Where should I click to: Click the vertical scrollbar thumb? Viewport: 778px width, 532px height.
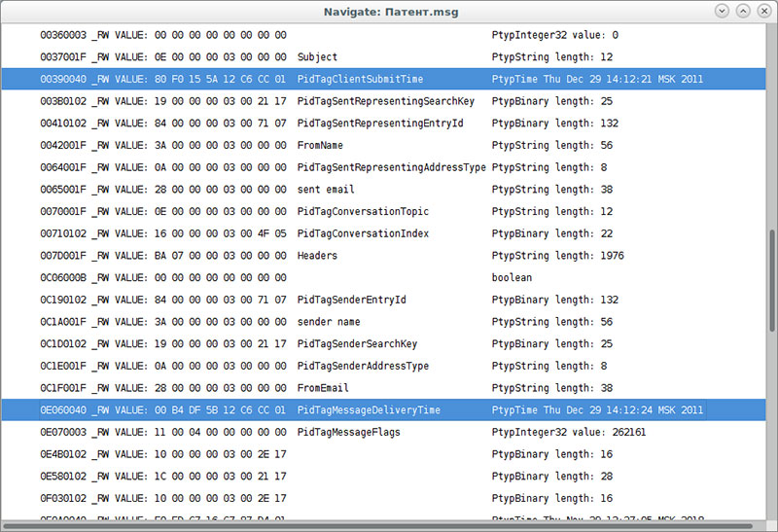[770, 292]
